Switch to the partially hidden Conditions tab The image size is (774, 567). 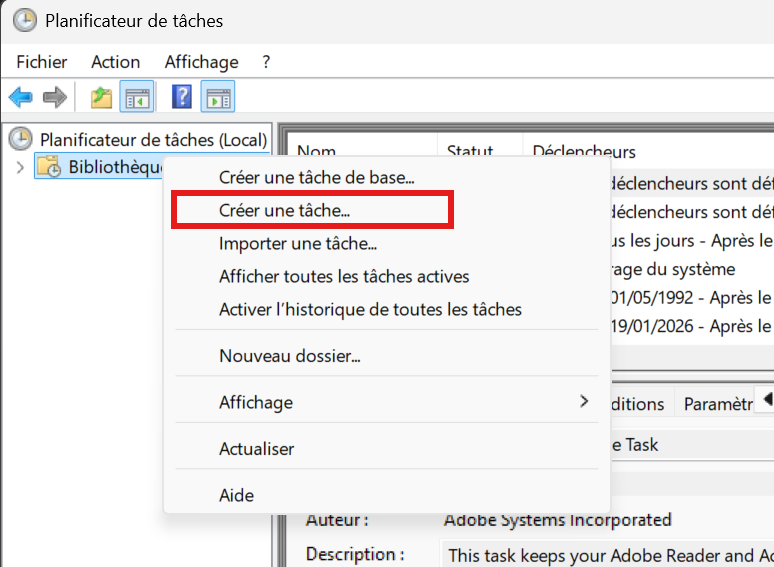click(642, 404)
